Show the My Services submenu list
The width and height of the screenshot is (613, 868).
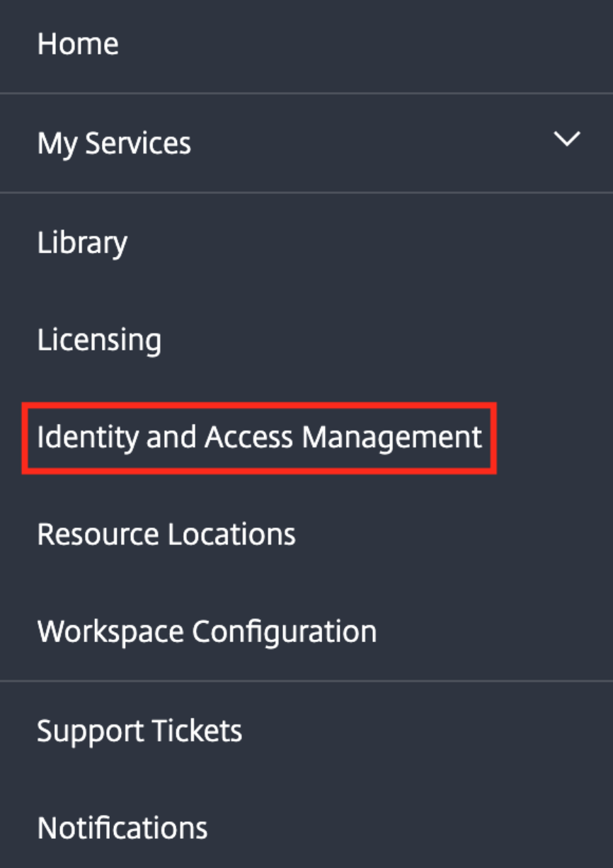point(567,139)
